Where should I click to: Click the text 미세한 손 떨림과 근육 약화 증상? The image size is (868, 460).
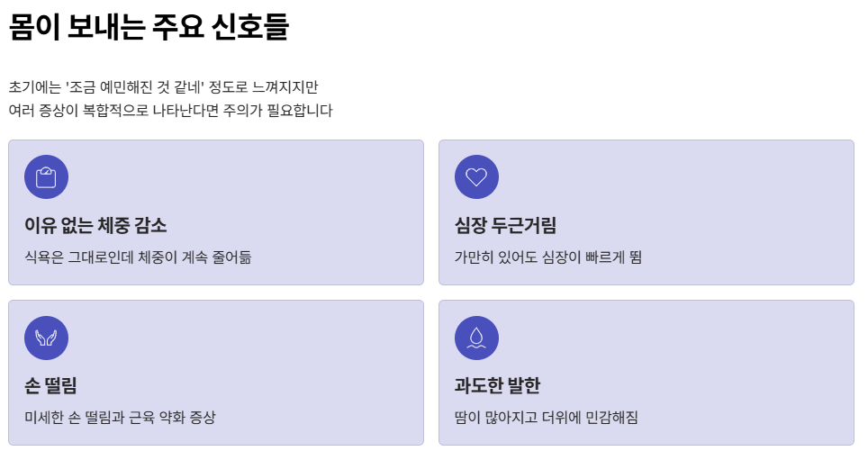(120, 418)
